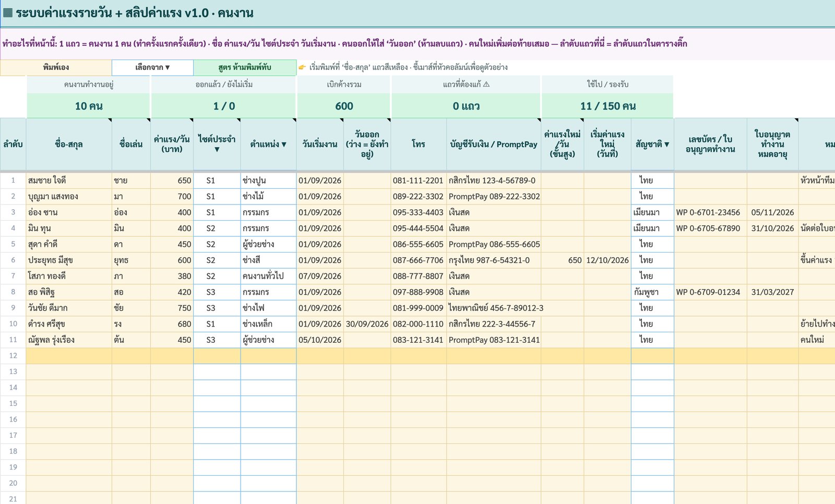Select the phone cell 081-111-2201
835x504 pixels.
click(419, 181)
